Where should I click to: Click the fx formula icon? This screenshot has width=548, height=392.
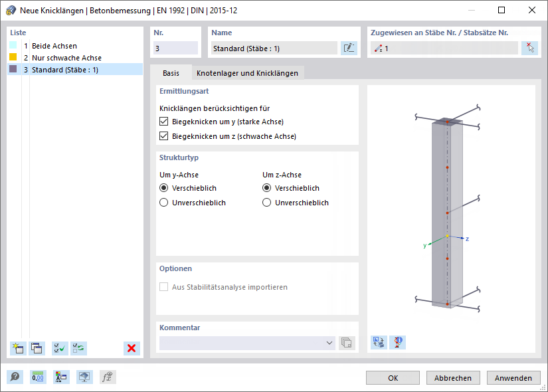(x=108, y=377)
